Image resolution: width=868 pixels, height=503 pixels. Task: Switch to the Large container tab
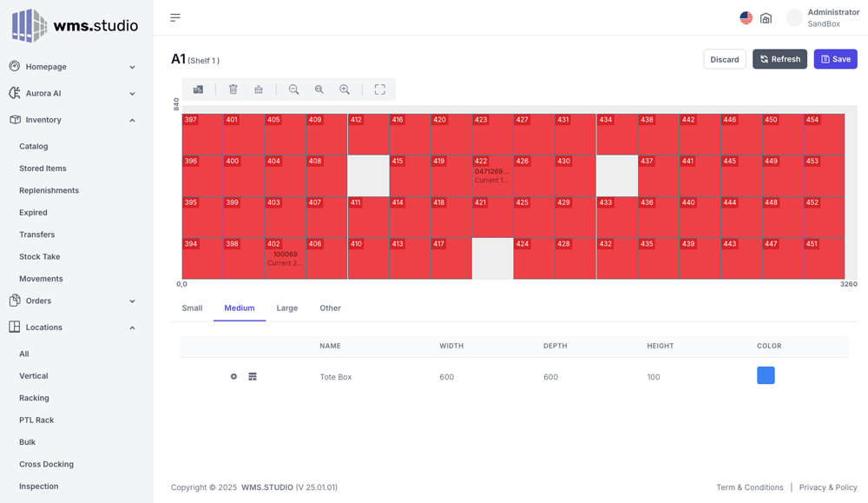[286, 308]
